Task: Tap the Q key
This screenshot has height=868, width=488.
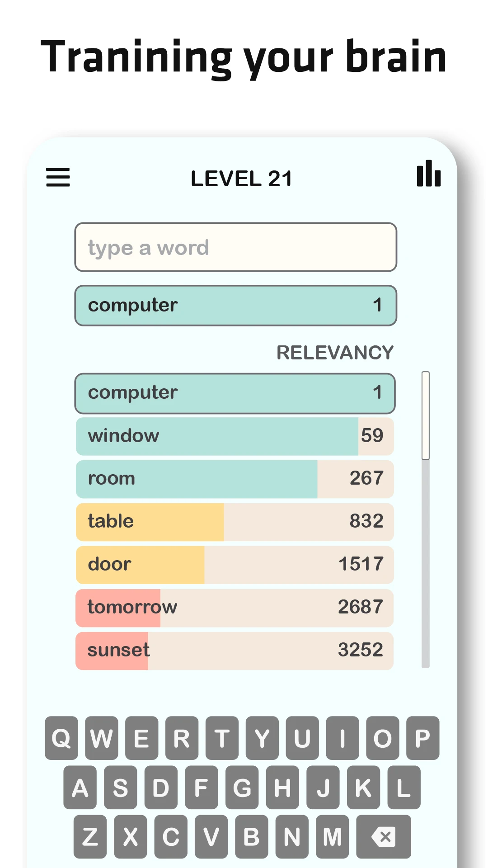Action: 61,738
